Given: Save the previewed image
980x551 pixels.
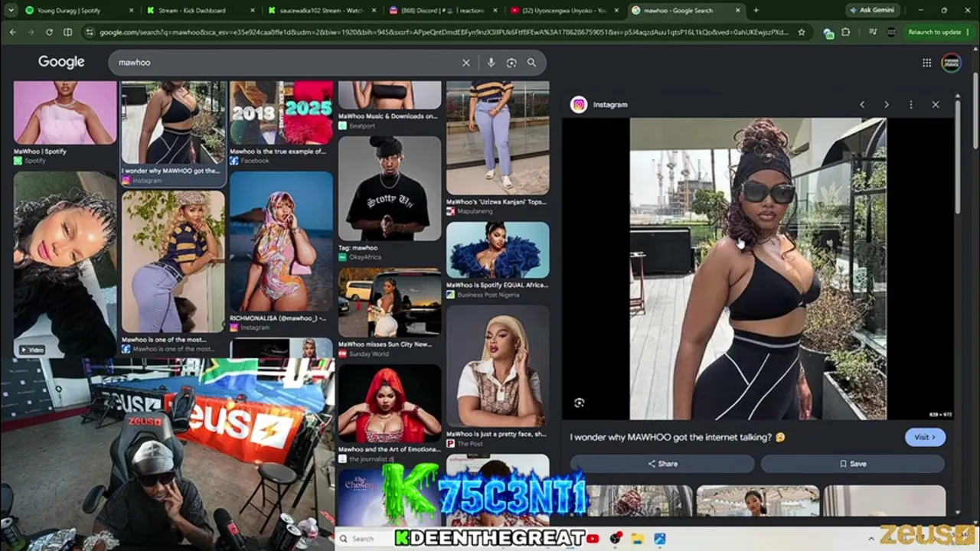Looking at the screenshot, I should (x=853, y=464).
